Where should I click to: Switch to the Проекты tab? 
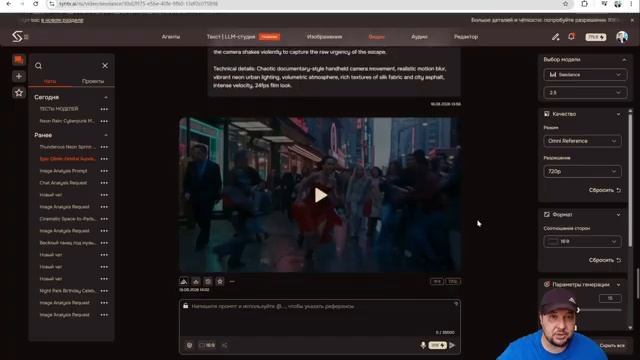click(93, 81)
